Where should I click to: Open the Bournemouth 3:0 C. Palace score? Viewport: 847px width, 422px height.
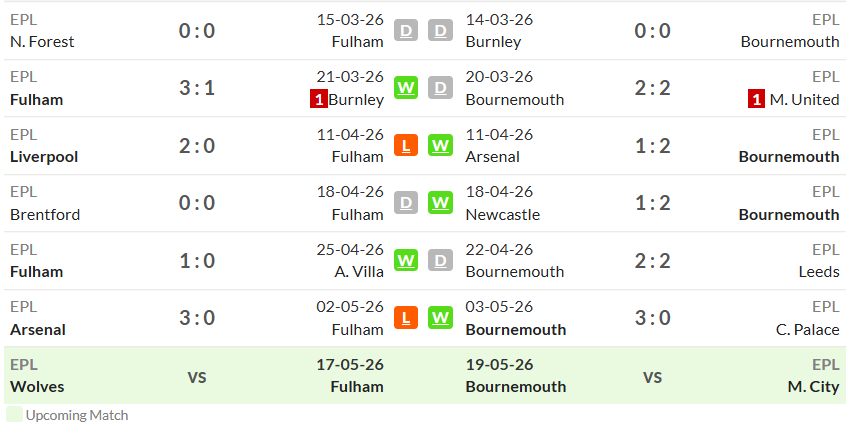pos(653,318)
